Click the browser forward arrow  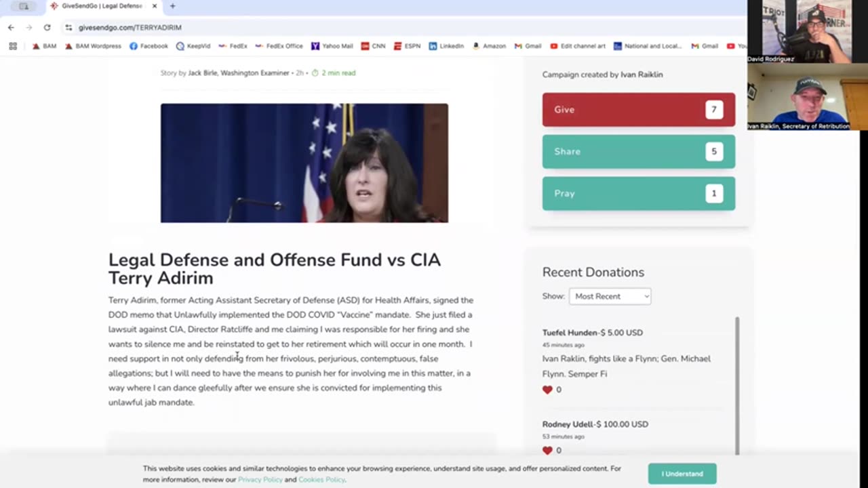pos(28,27)
